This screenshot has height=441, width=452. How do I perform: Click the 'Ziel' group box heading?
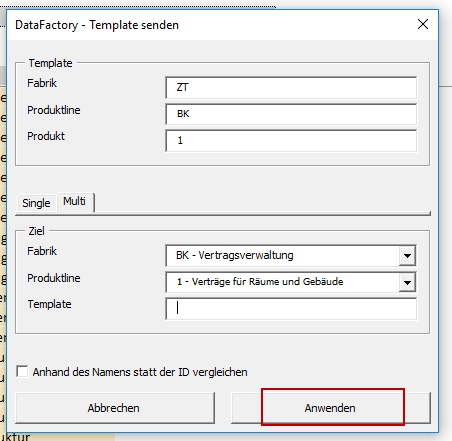coord(36,231)
